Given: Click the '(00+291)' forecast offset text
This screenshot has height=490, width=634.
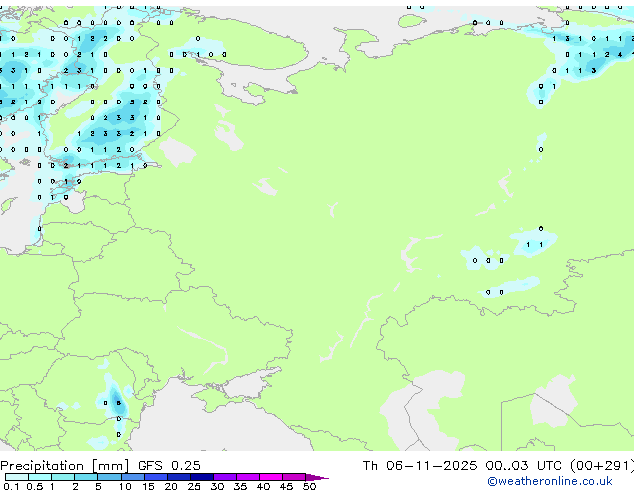Looking at the screenshot, I should 602,466.
